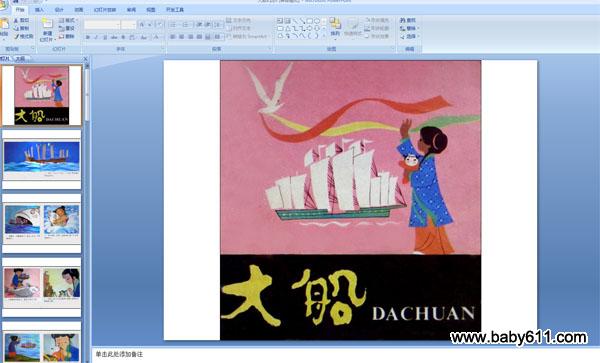The width and height of the screenshot is (600, 363).
Task: Expand the slide Layout dropdown
Action: click(67, 20)
